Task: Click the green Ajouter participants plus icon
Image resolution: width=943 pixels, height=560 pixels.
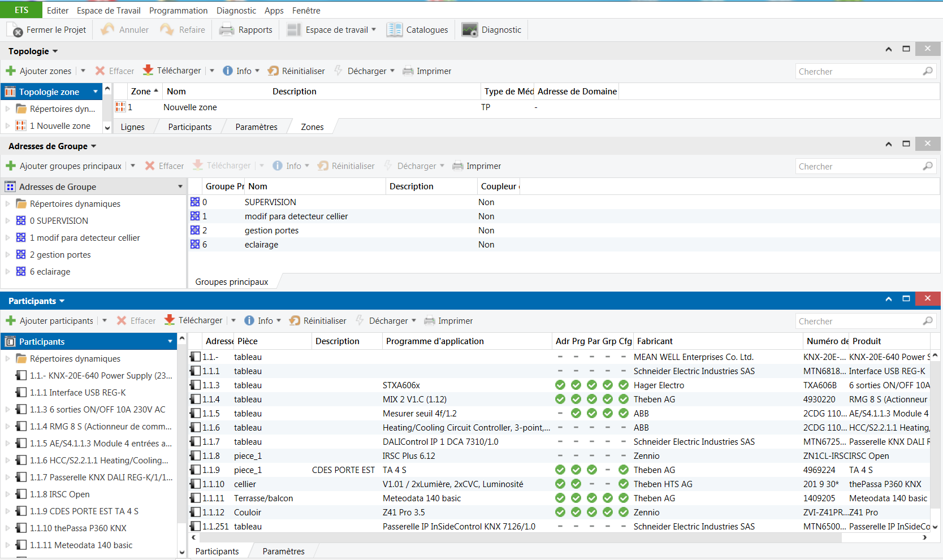Action: pyautogui.click(x=11, y=320)
